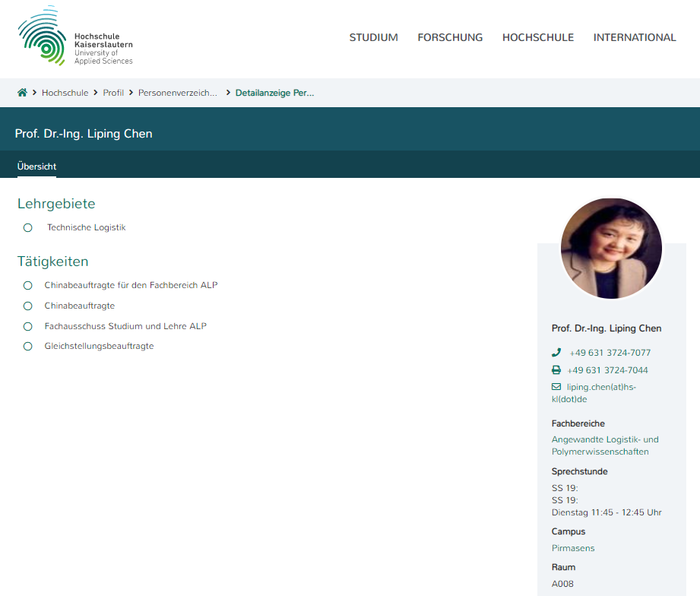Click the email envelope icon

click(x=556, y=387)
